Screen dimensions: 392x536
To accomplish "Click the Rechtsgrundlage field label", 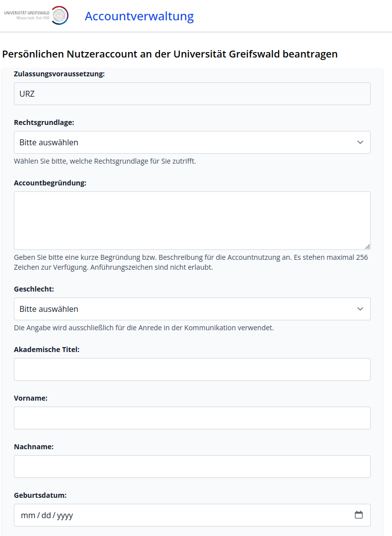I will click(44, 122).
